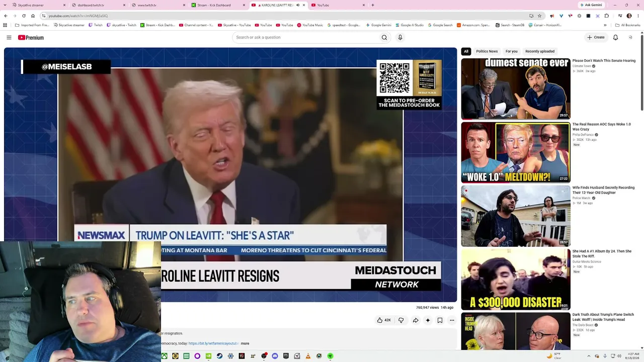Switch to the Skycatlive streamer tab
Image resolution: width=644 pixels, height=362 pixels.
38,5
